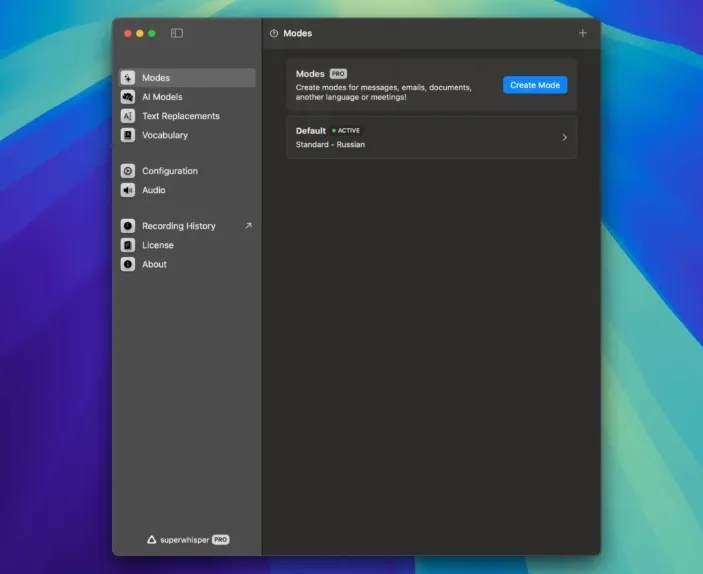
Task: Click the AI Models brain icon
Action: pos(128,97)
